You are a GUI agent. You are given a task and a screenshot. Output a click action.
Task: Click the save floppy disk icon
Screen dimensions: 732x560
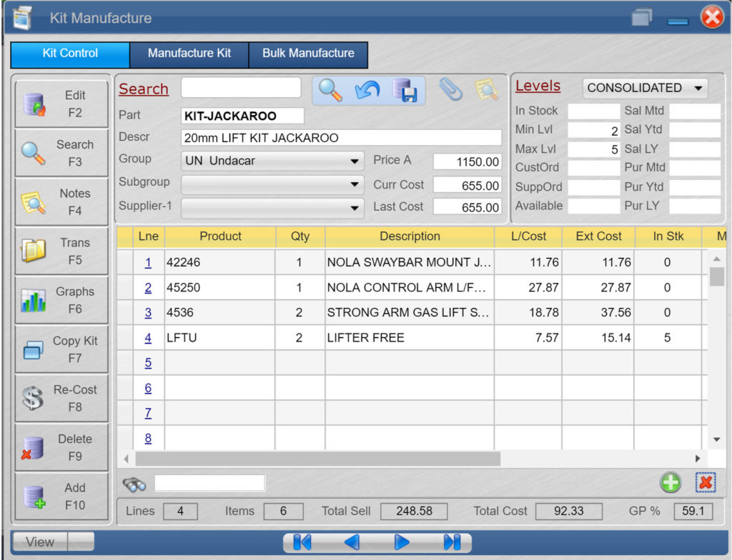pyautogui.click(x=405, y=91)
